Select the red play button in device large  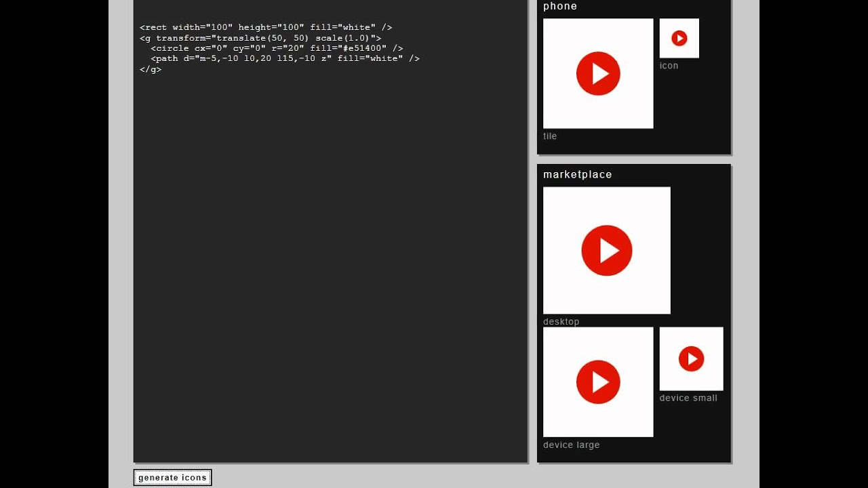click(x=598, y=382)
